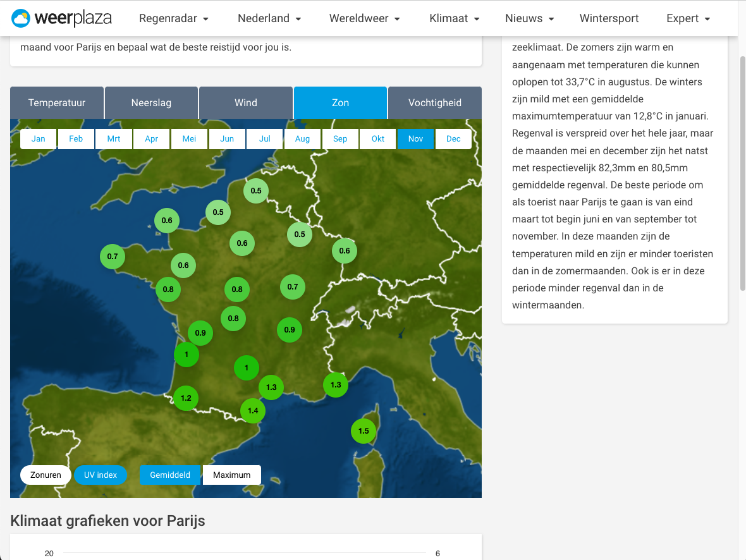Expand the Klimaat navigation menu
Screen dimensions: 746x560
click(455, 19)
